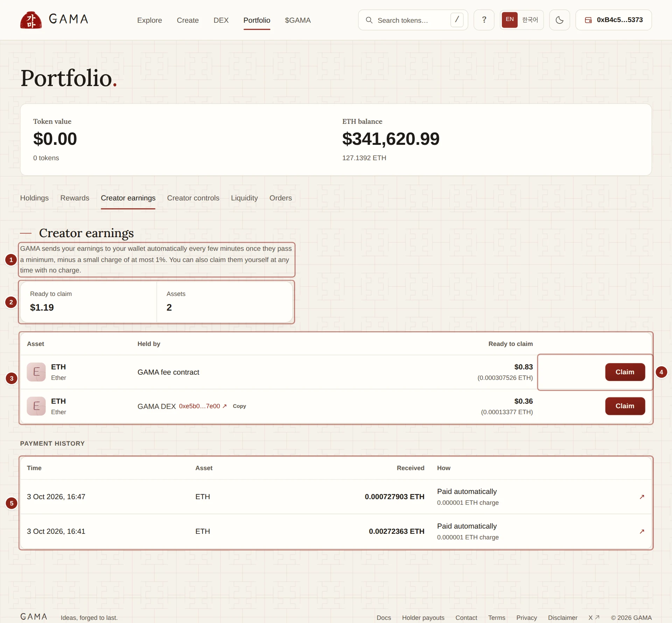Image resolution: width=672 pixels, height=623 pixels.
Task: Click the search magnifier icon
Action: [x=369, y=20]
